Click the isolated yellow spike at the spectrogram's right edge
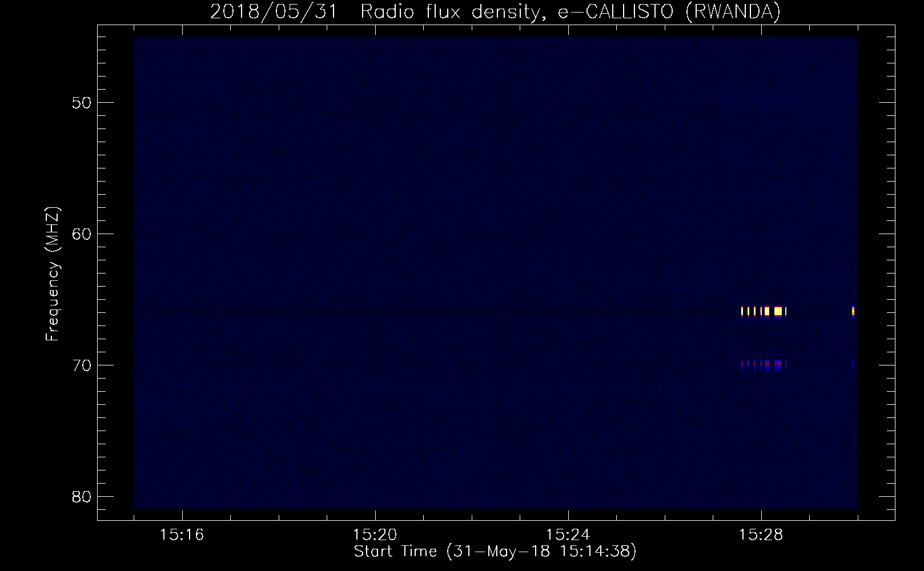 tap(853, 311)
